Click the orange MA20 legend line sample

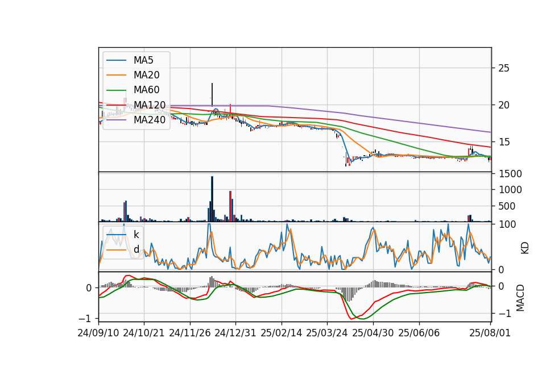tap(116, 75)
